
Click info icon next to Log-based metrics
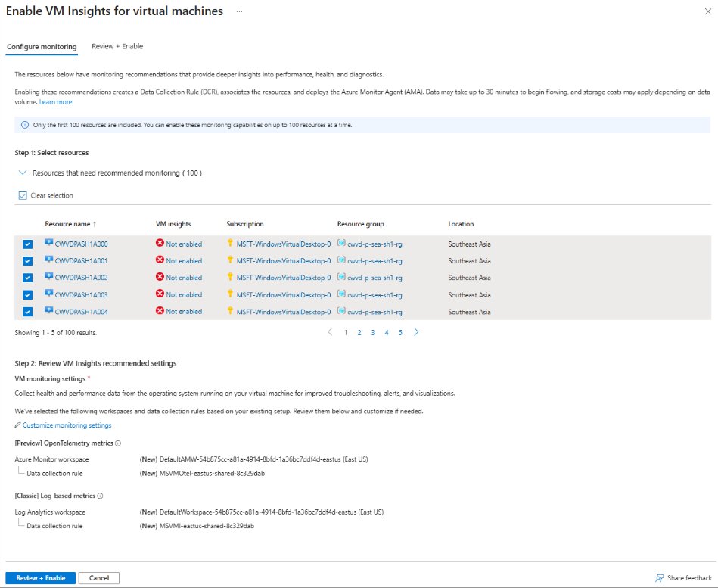pos(101,496)
